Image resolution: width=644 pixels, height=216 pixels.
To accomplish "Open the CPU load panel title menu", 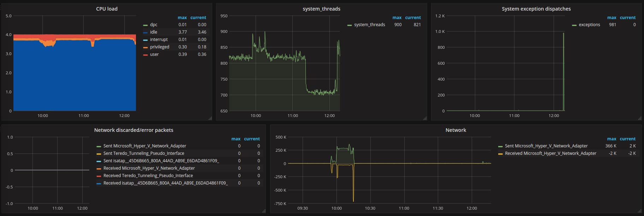I will coord(107,9).
